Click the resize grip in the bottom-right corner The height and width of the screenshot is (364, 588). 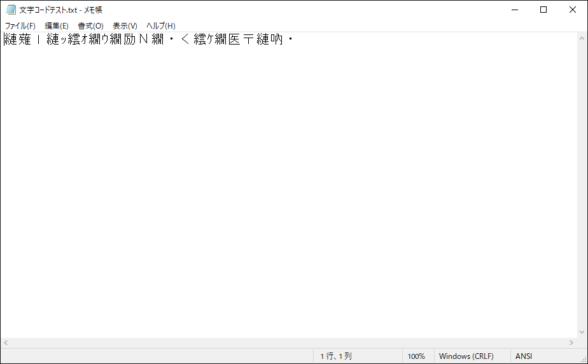582,358
